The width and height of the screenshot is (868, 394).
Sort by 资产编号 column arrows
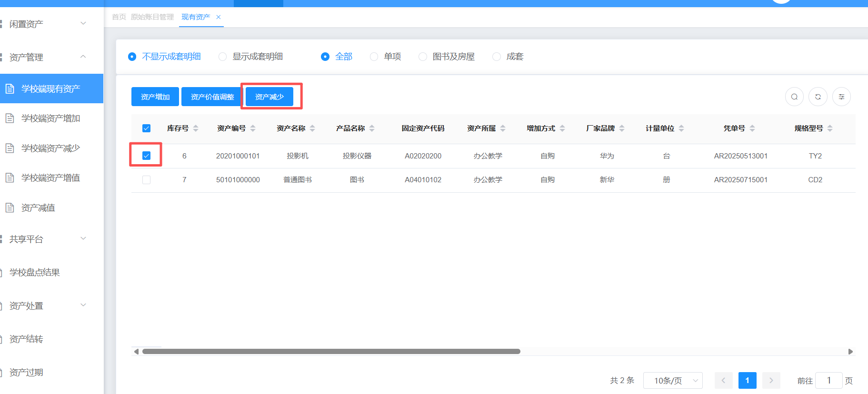pos(253,128)
